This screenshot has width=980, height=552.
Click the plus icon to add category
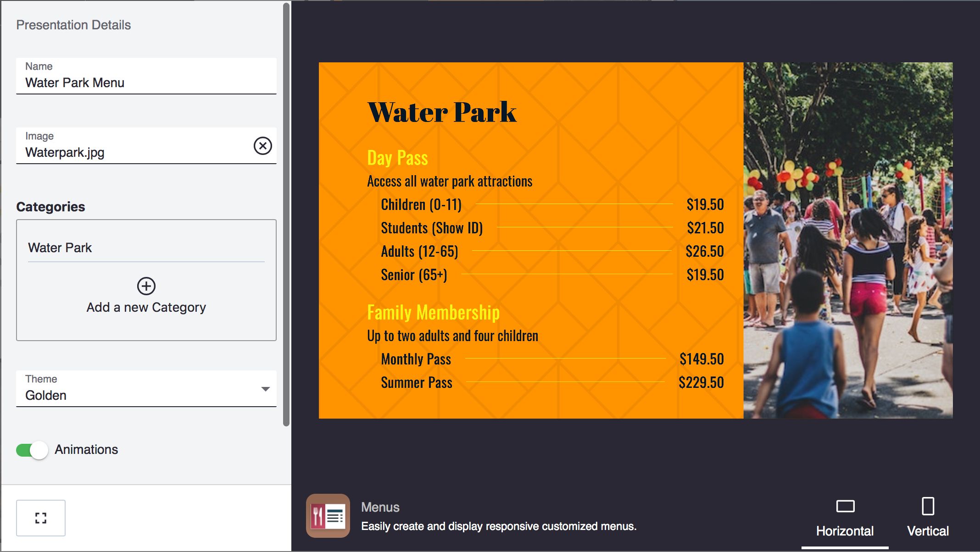(146, 286)
